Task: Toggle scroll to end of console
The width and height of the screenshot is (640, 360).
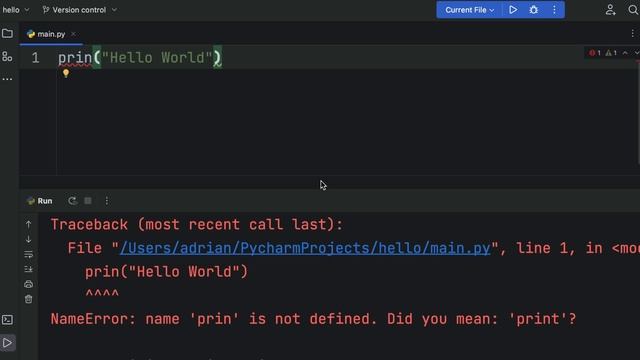Action: pos(29,269)
